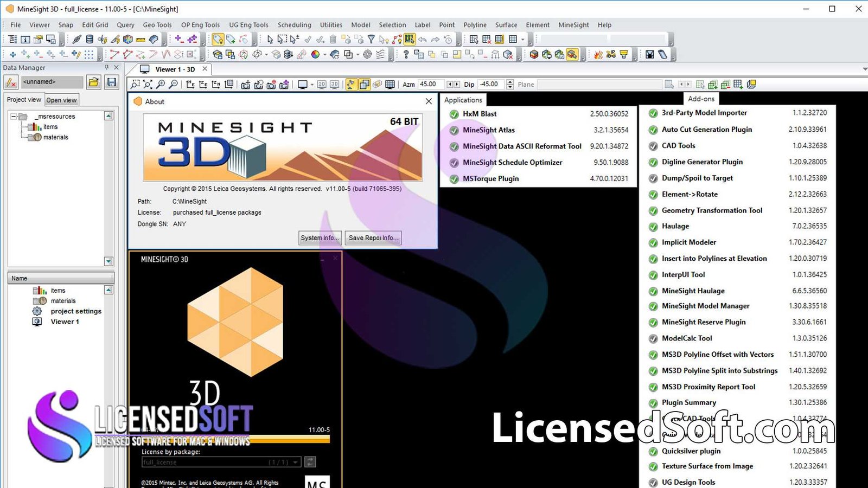Click the yellow IP haul truck icon
The height and width of the screenshot is (488, 868).
[611, 54]
